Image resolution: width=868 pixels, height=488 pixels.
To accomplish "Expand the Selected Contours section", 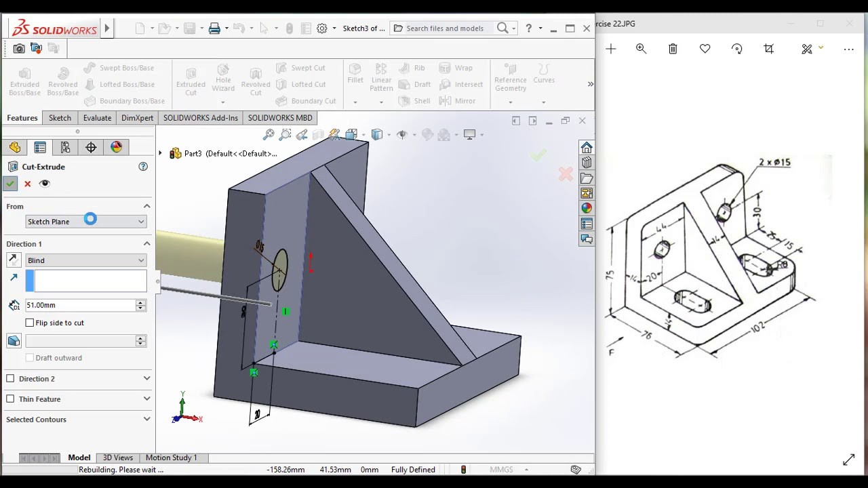I will tap(146, 420).
